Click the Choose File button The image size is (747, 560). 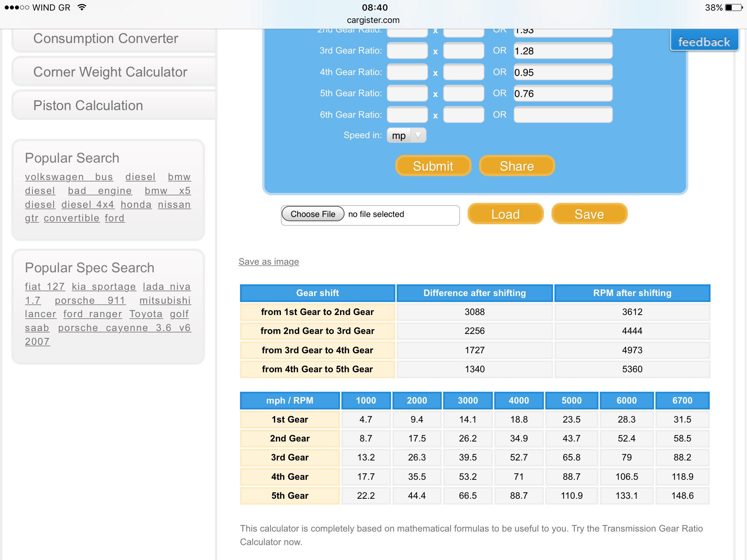pos(313,214)
